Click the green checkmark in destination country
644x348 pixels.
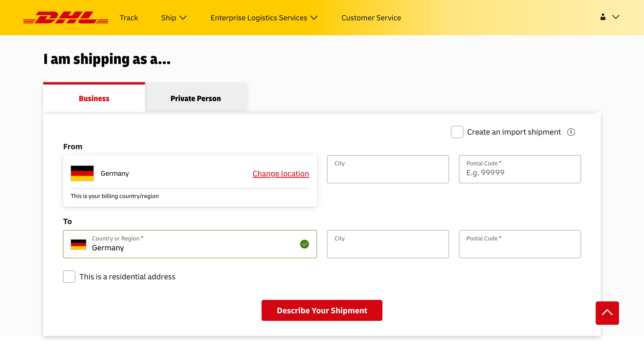[304, 244]
